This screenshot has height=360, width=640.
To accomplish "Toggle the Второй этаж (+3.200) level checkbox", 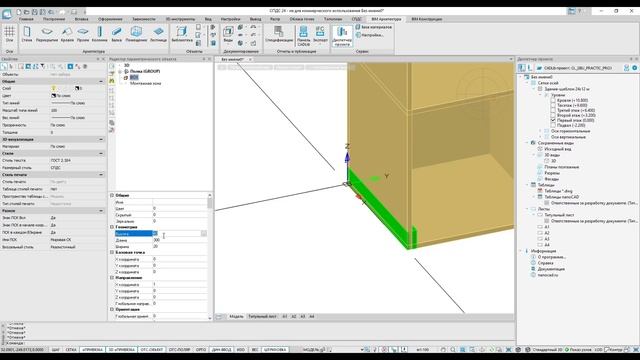I will [553, 116].
